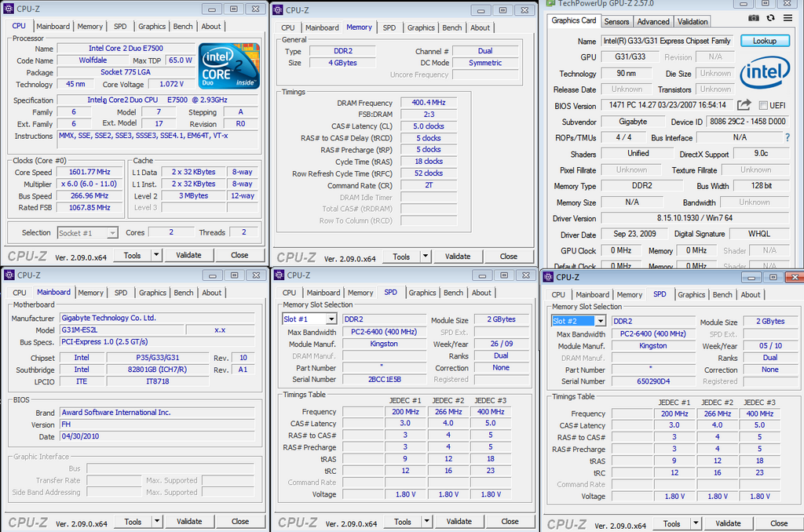Click title bar icon of CPU-Z Memory-tab window
Screen dimensions: 804x532
point(278,9)
